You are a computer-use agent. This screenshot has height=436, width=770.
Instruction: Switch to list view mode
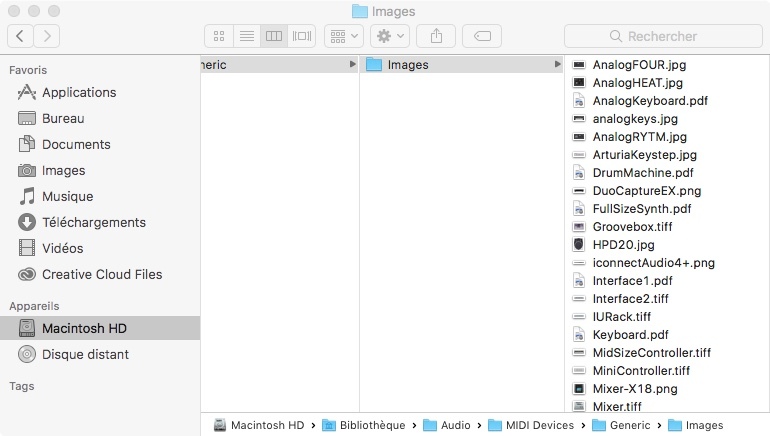[x=246, y=36]
